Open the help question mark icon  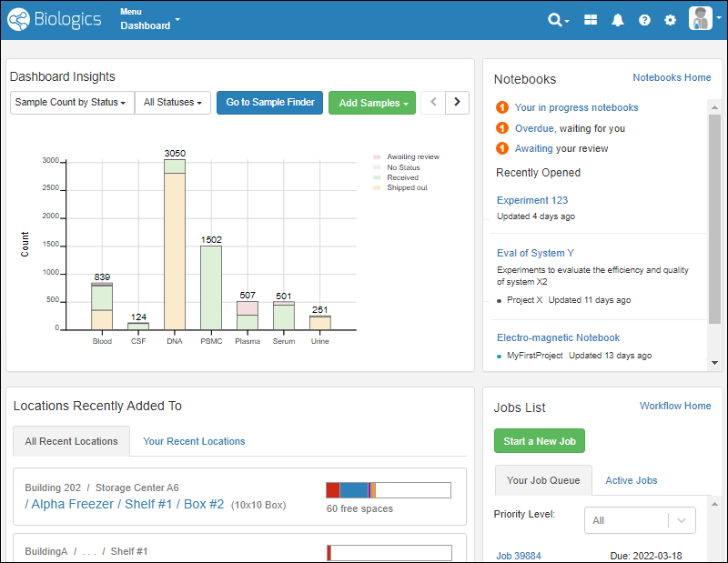point(644,20)
